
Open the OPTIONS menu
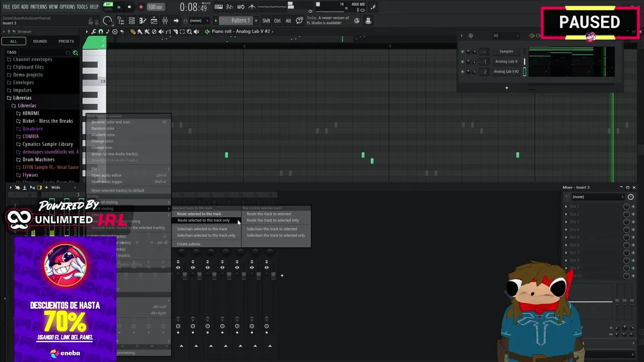click(67, 7)
